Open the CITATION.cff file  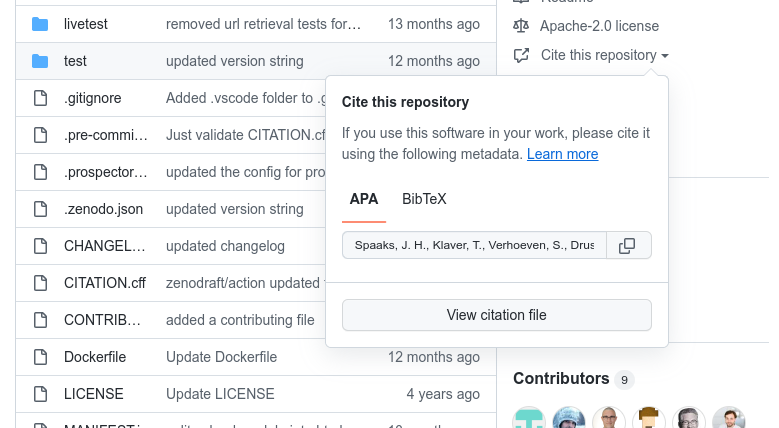[x=105, y=283]
